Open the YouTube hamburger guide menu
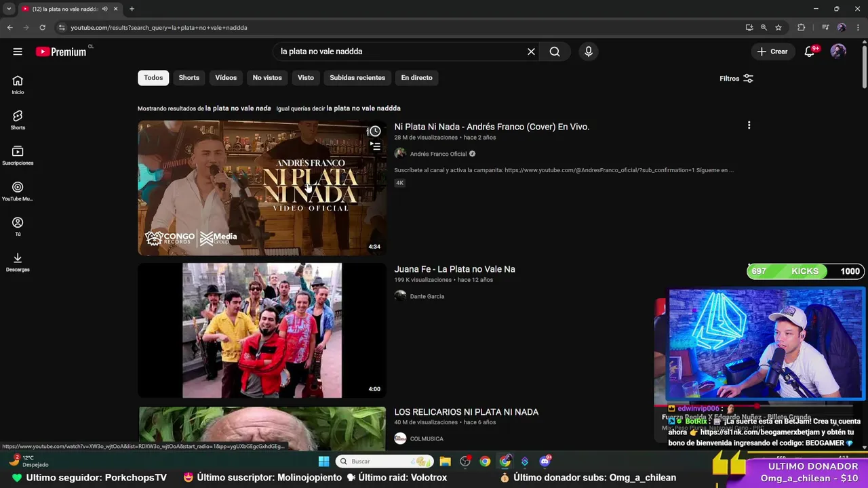Image resolution: width=868 pixels, height=488 pixels. (x=18, y=52)
